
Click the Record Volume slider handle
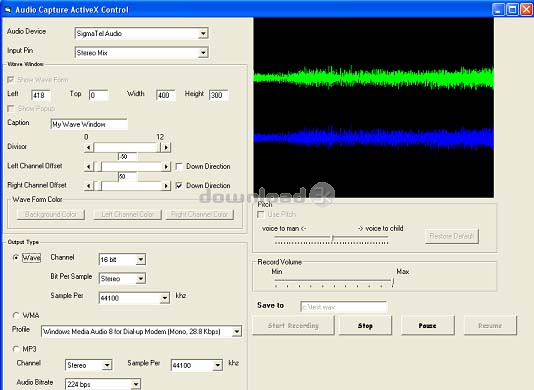tap(393, 282)
